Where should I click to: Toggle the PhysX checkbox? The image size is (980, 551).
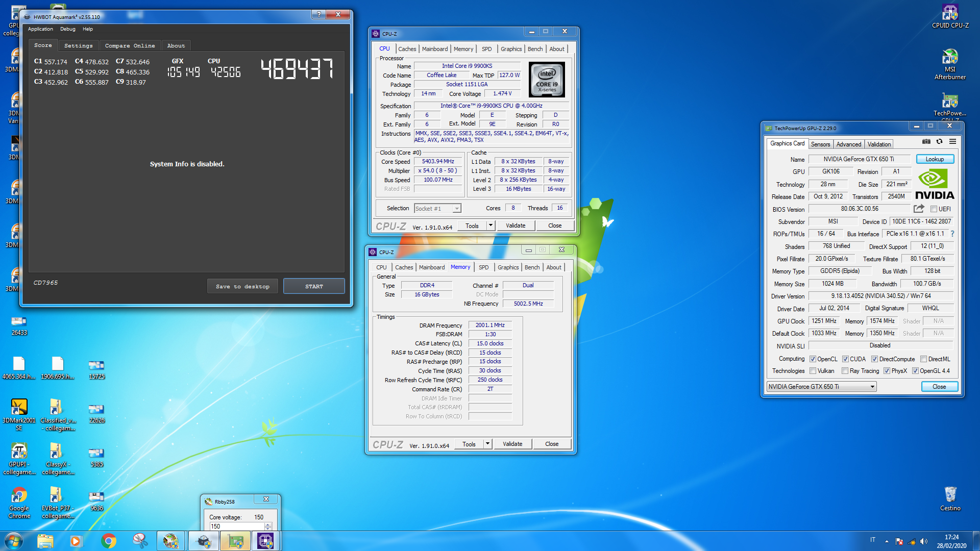coord(887,371)
